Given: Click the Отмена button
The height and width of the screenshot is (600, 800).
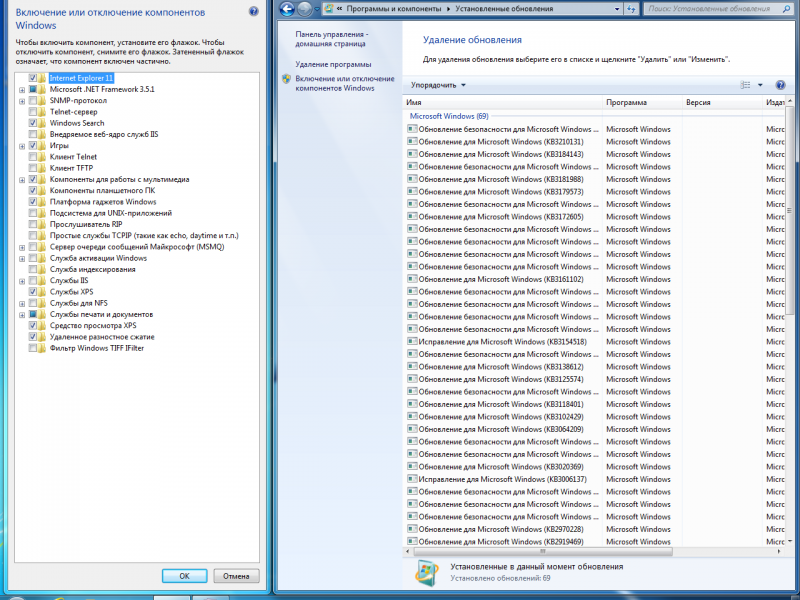Looking at the screenshot, I should 236,576.
